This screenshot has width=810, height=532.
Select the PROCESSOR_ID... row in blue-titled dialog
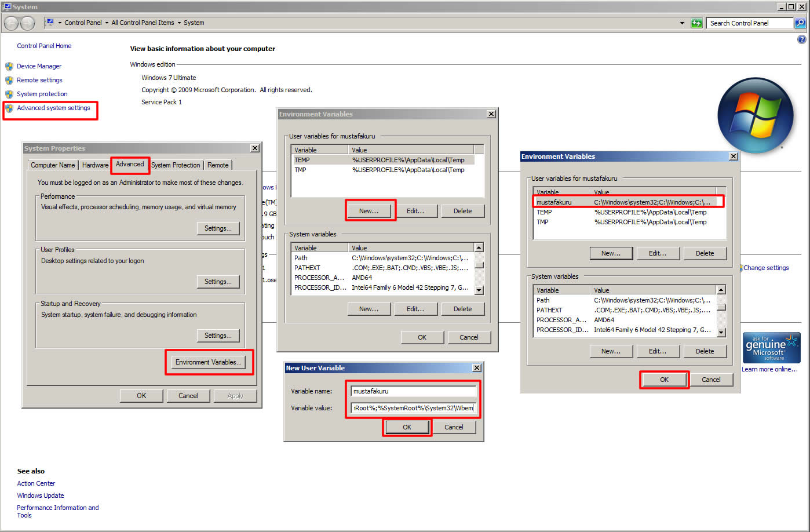coord(625,330)
